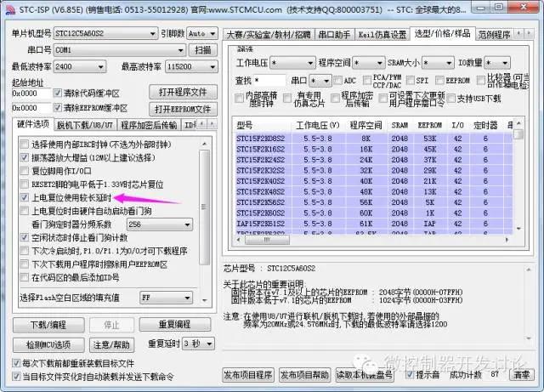Click program start address 0x0000 field
This screenshot has height=392, width=544.
(31, 94)
